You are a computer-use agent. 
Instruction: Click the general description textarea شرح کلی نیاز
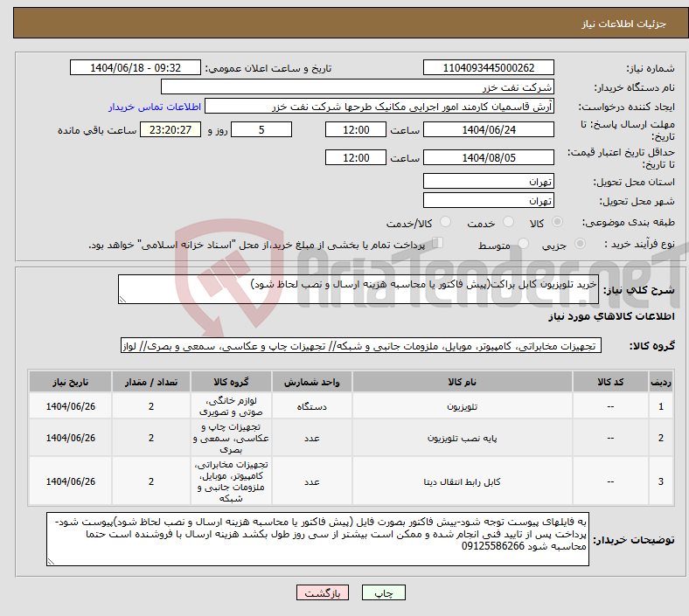[x=358, y=289]
